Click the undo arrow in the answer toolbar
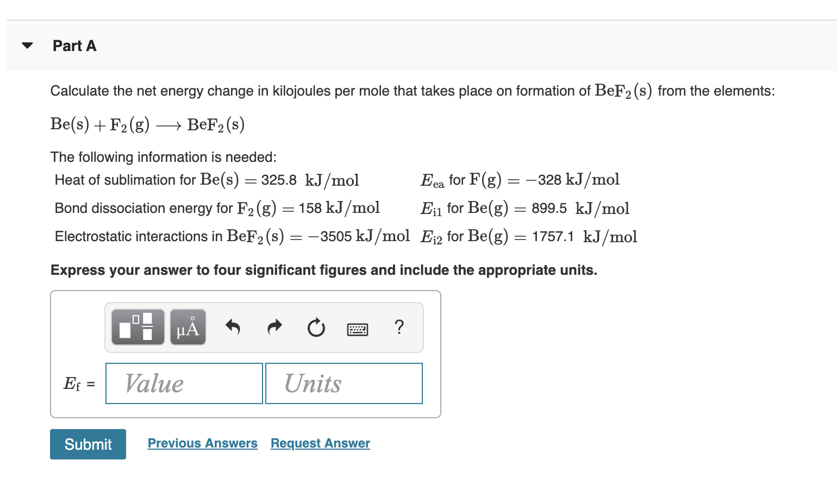Viewport: 837px width, 504px height. tap(233, 326)
